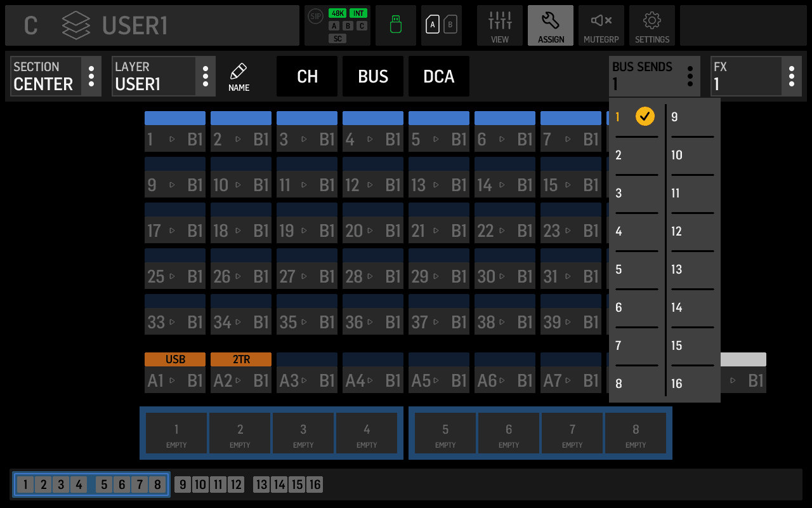Choose bus send 8 in list
This screenshot has height=508, width=812.
[637, 384]
